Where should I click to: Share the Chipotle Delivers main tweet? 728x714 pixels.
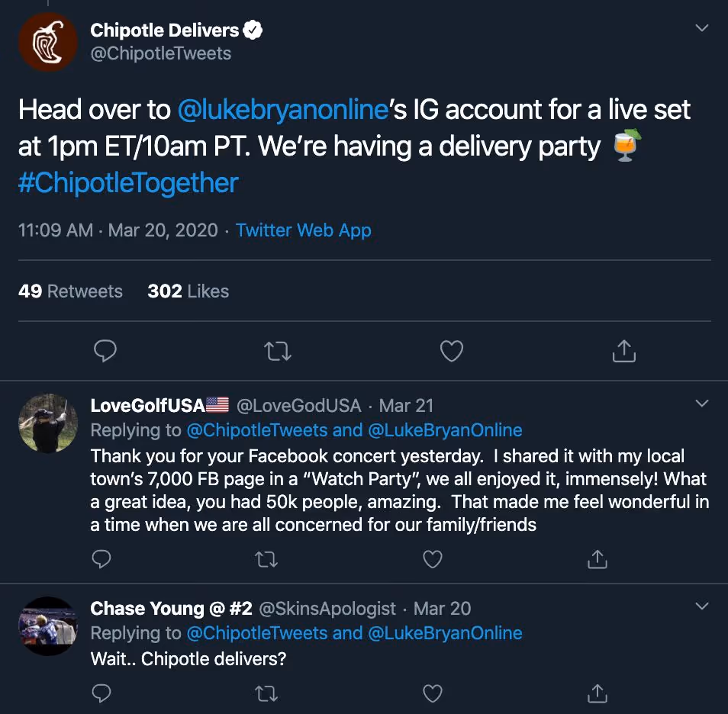pos(623,350)
